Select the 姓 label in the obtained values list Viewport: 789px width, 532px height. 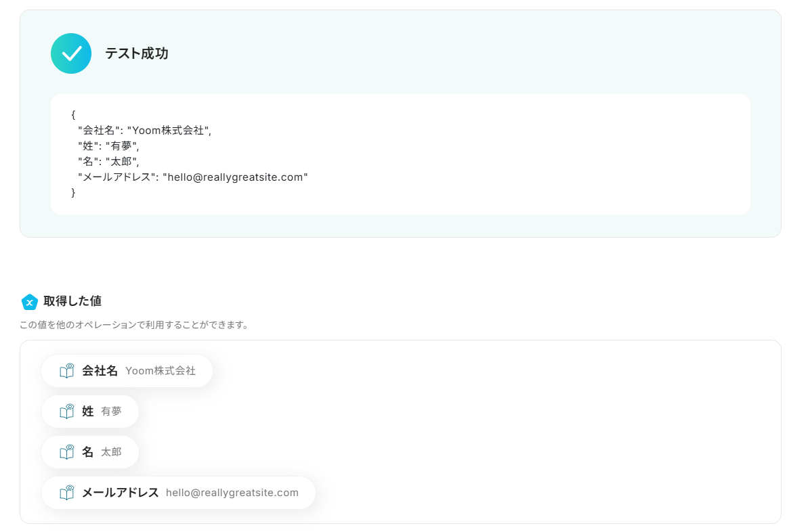(88, 412)
